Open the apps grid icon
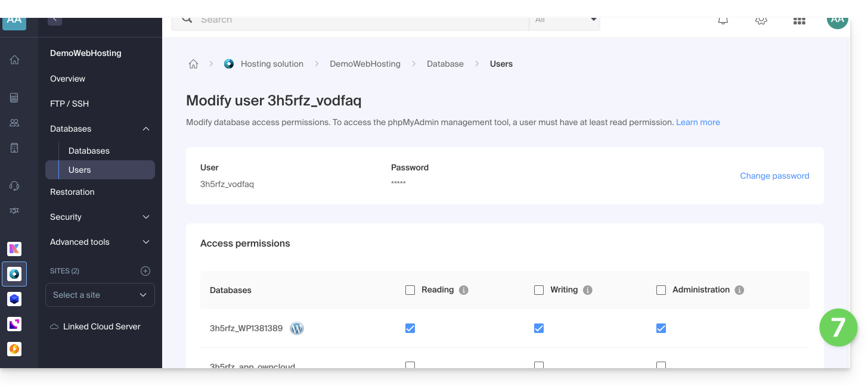This screenshot has width=868, height=386. 799,21
